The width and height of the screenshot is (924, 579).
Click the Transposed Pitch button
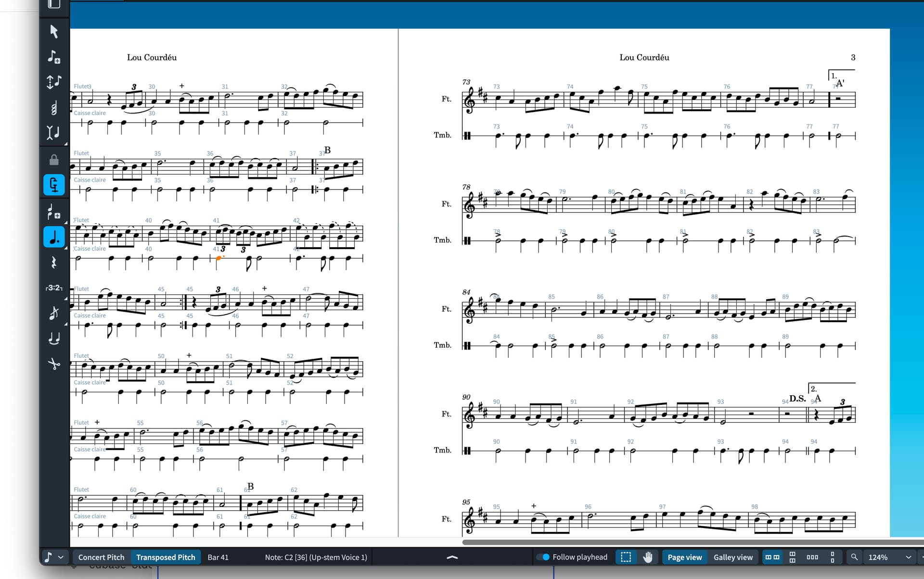[166, 557]
